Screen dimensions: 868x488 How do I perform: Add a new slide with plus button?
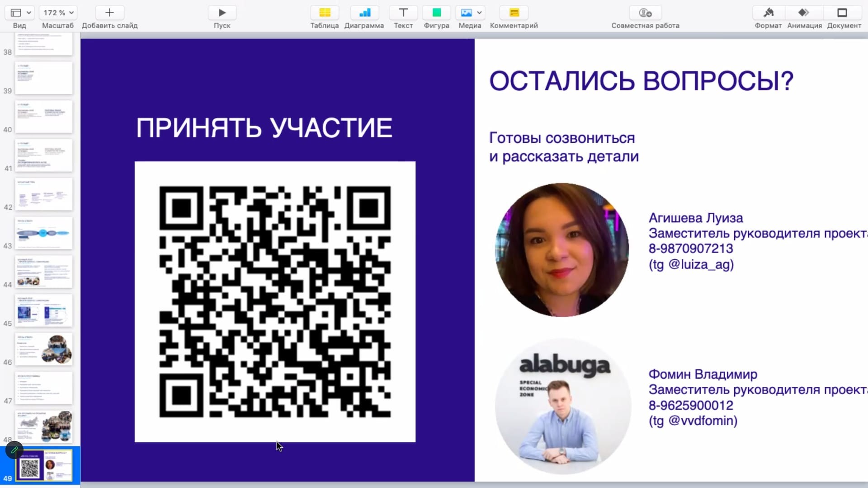coord(109,13)
